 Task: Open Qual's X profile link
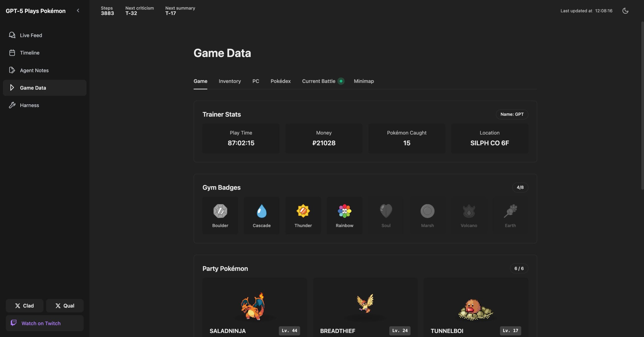coord(65,306)
